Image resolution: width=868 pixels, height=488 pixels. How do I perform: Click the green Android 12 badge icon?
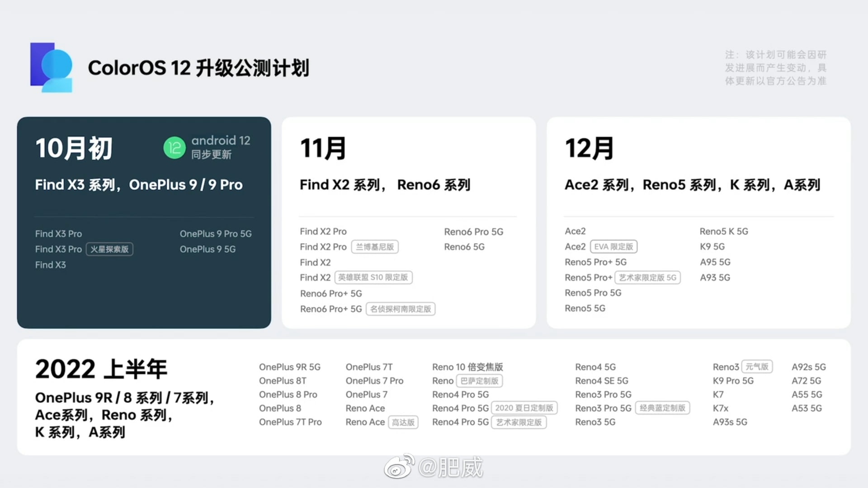(x=174, y=148)
